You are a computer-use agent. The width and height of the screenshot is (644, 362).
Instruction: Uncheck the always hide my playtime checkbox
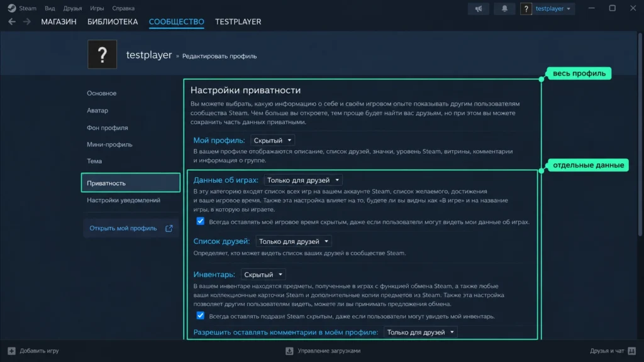click(x=201, y=221)
